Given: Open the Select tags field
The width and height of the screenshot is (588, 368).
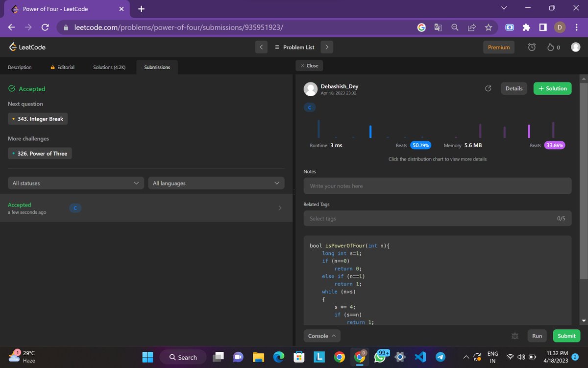Looking at the screenshot, I should (438, 218).
